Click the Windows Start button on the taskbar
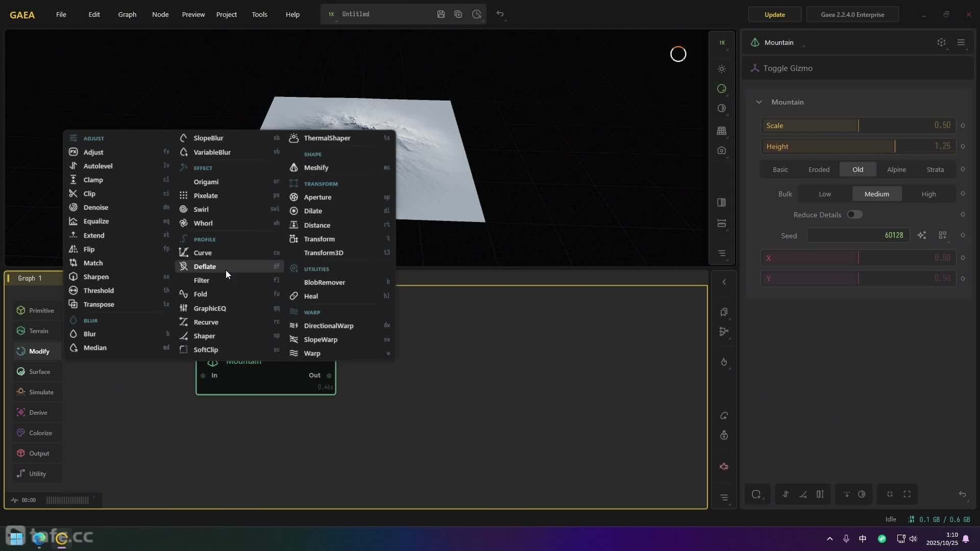The image size is (980, 551). tap(16, 537)
